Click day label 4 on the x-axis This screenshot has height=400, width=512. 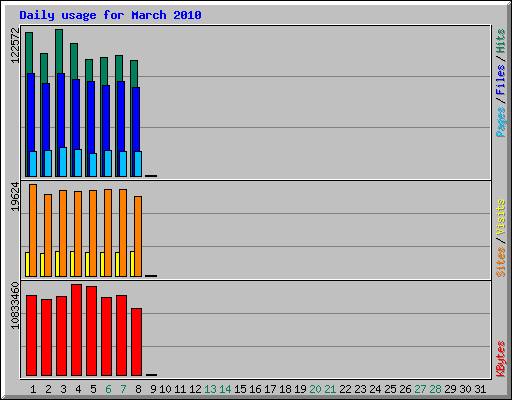(x=78, y=389)
